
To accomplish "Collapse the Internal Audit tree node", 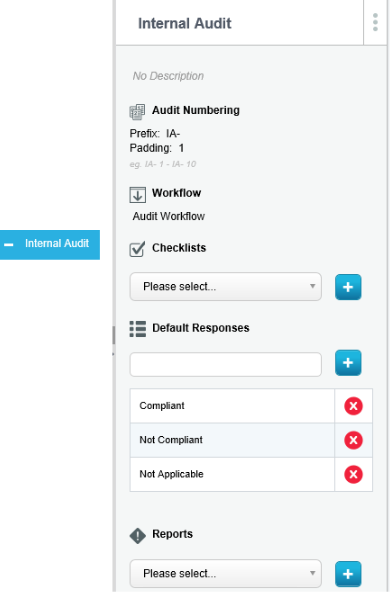I will [9, 244].
